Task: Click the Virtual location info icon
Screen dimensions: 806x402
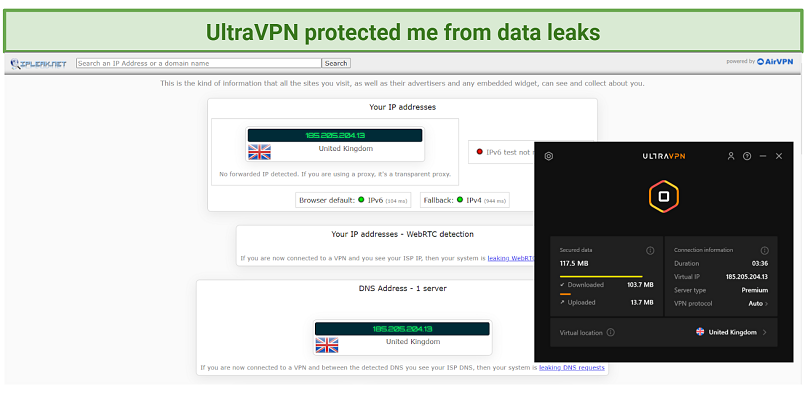Action: click(610, 332)
